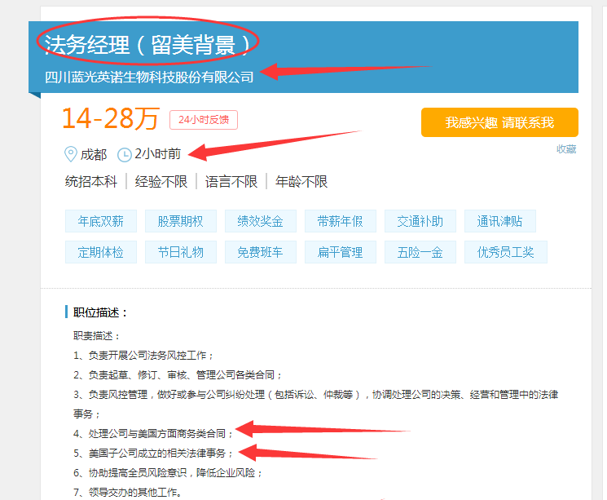Screen dimensions: 607x500
Task: Click the location pin icon next to 成都
Action: coord(70,154)
